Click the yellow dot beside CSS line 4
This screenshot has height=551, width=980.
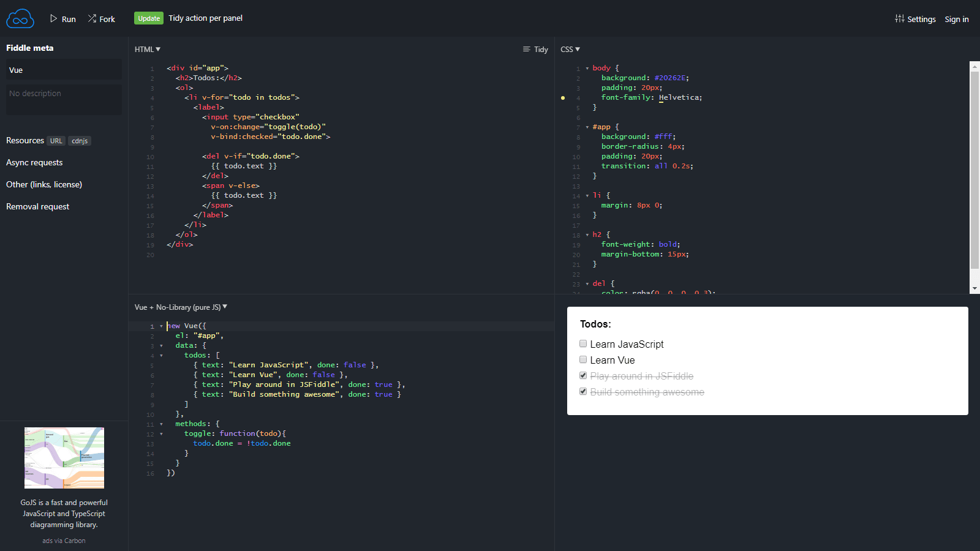pyautogui.click(x=562, y=97)
